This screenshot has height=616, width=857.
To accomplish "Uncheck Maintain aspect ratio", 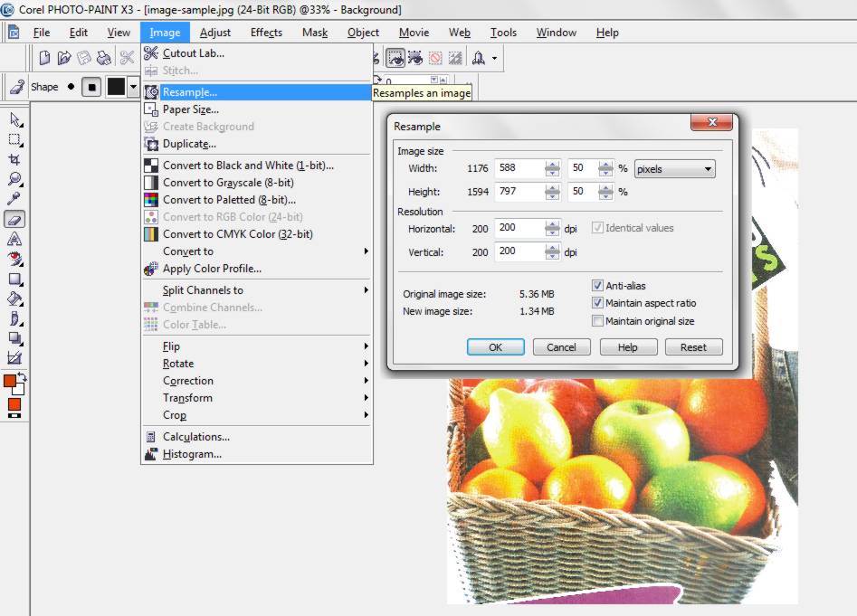I will click(x=598, y=303).
